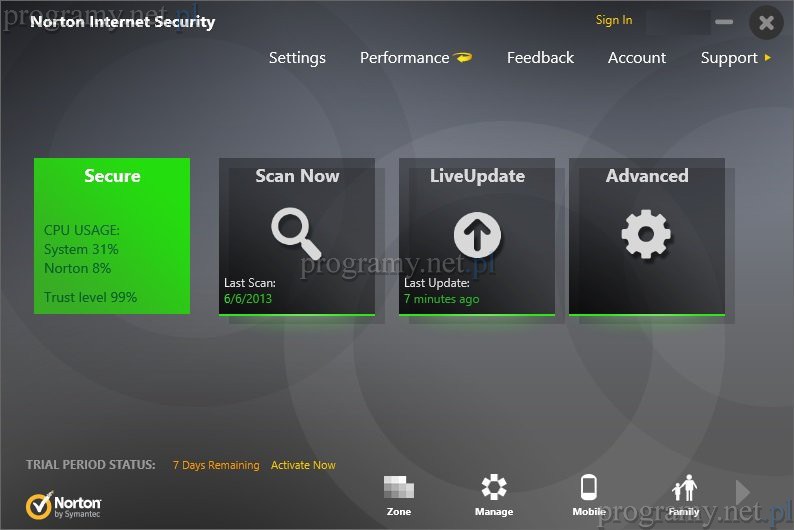The image size is (794, 530).
Task: Click the Norton by Symantec logo
Action: click(x=64, y=504)
